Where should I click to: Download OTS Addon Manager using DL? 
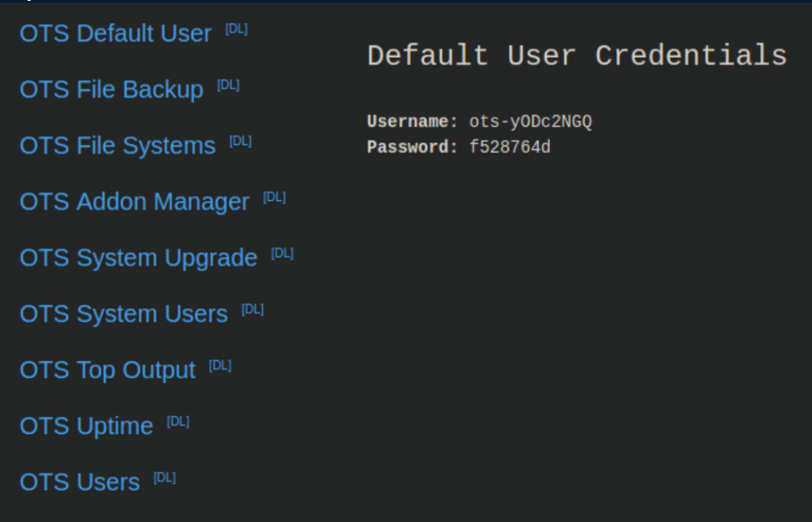pyautogui.click(x=274, y=198)
